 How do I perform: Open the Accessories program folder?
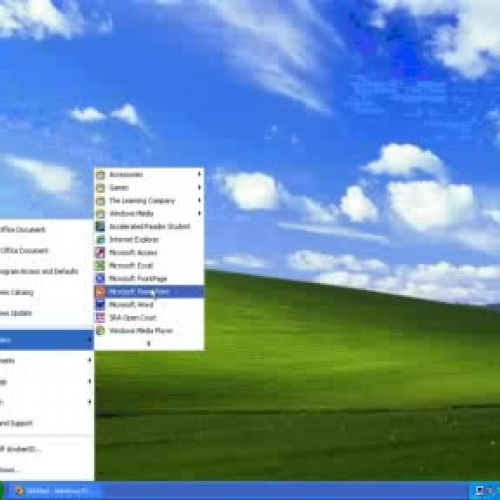pyautogui.click(x=149, y=174)
